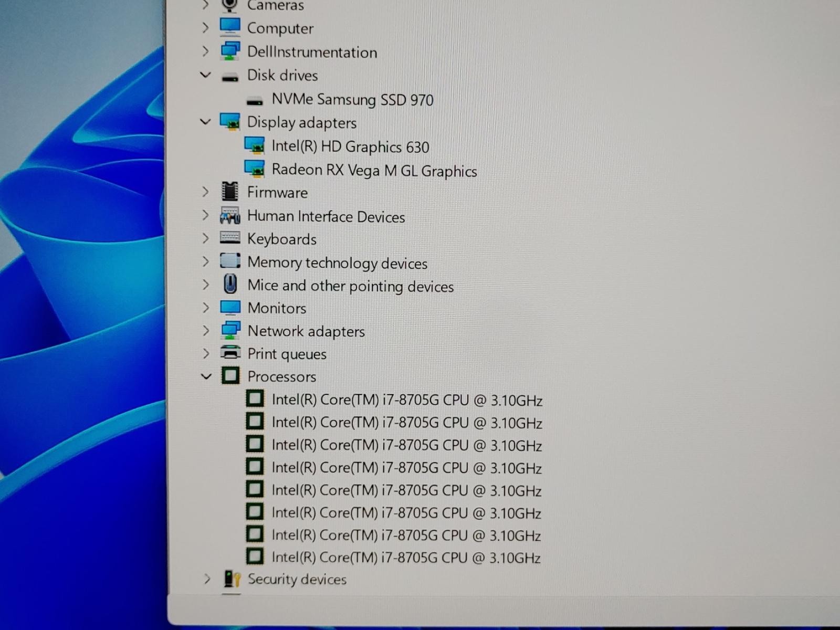
Task: Select the Firmware label
Action: (278, 192)
